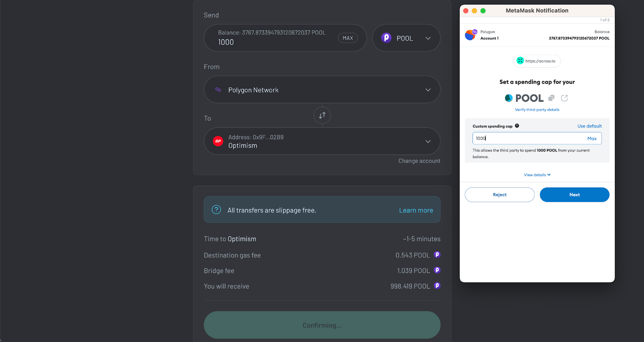644x342 pixels.
Task: Click the red Optimism network logo
Action: click(218, 141)
